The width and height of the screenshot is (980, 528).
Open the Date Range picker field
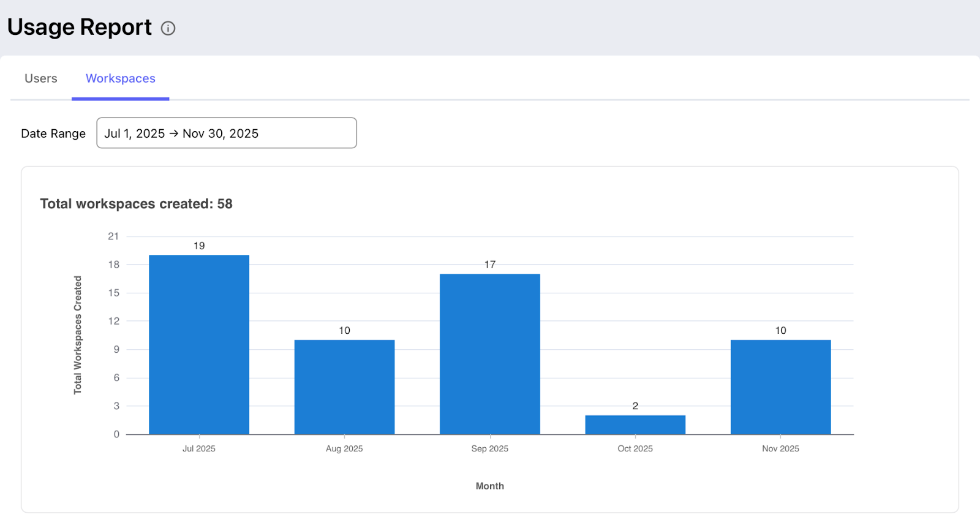(227, 133)
